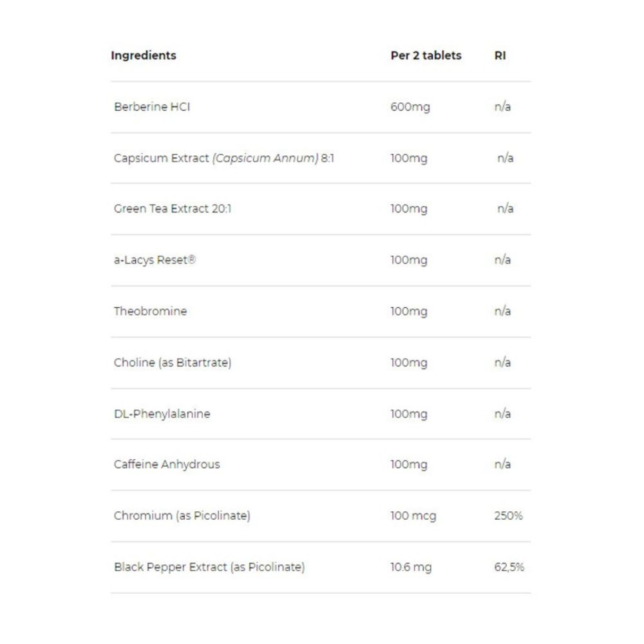Select the Berberine HCl ingredient name
This screenshot has height=644, width=644.
coord(152,107)
